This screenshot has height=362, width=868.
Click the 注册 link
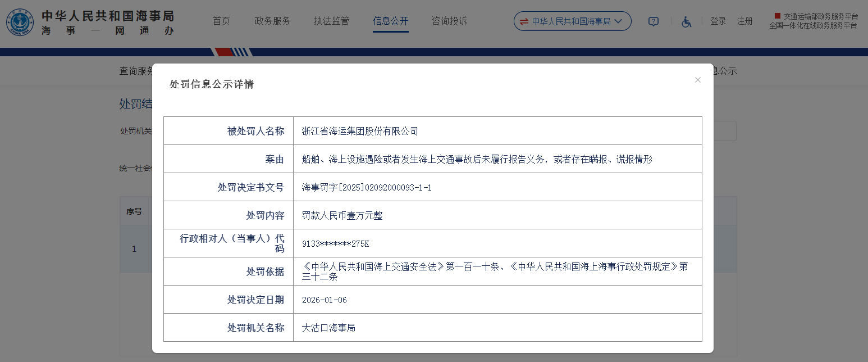click(744, 21)
